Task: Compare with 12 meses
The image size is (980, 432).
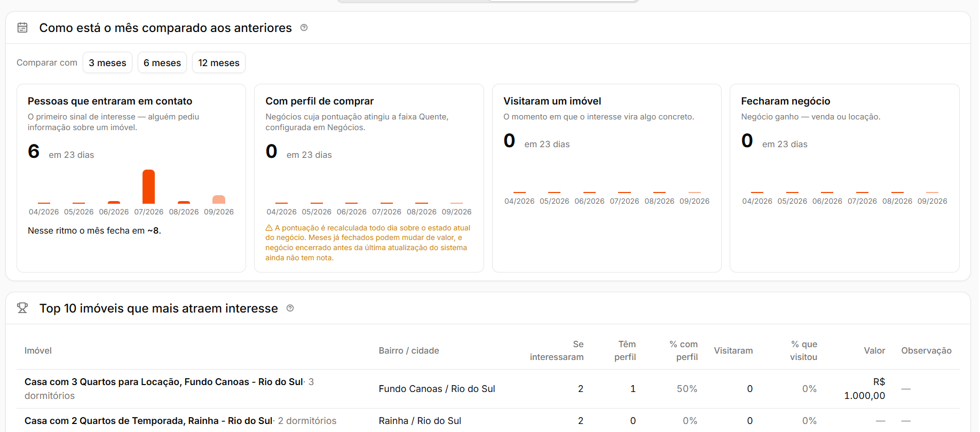Action: click(x=219, y=63)
